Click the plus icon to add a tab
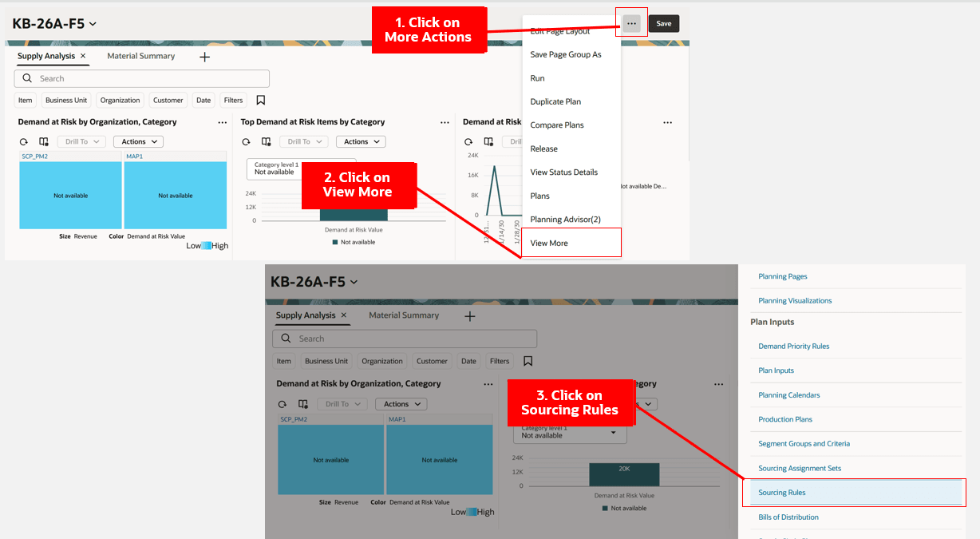This screenshot has height=539, width=980. (204, 57)
